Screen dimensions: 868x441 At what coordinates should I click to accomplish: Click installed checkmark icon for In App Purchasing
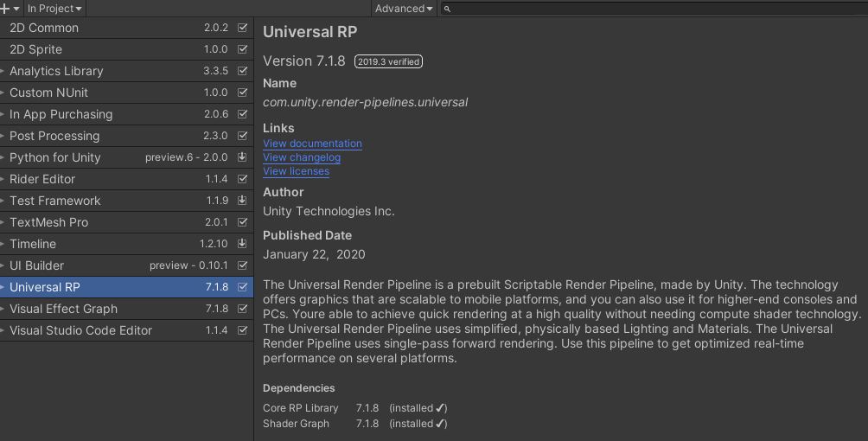pyautogui.click(x=242, y=113)
